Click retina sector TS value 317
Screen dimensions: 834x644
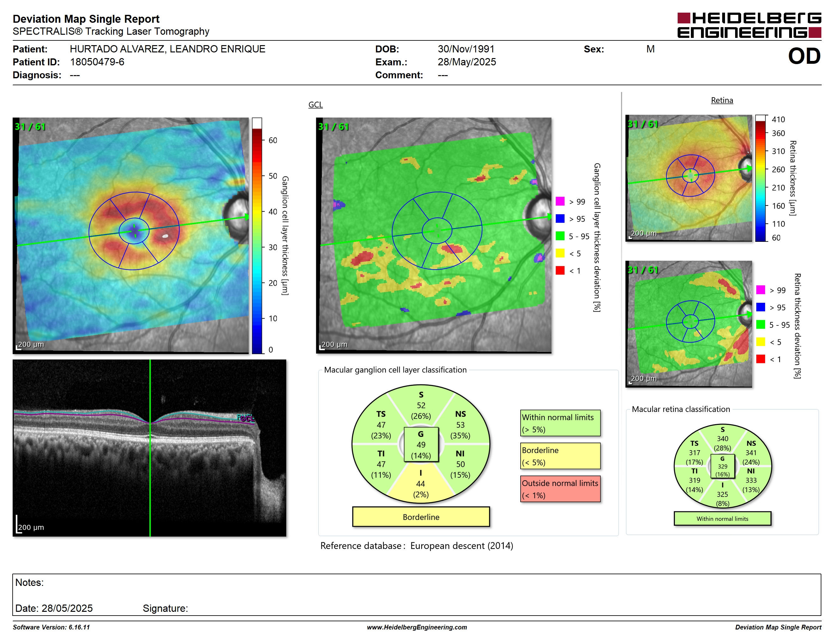click(695, 453)
